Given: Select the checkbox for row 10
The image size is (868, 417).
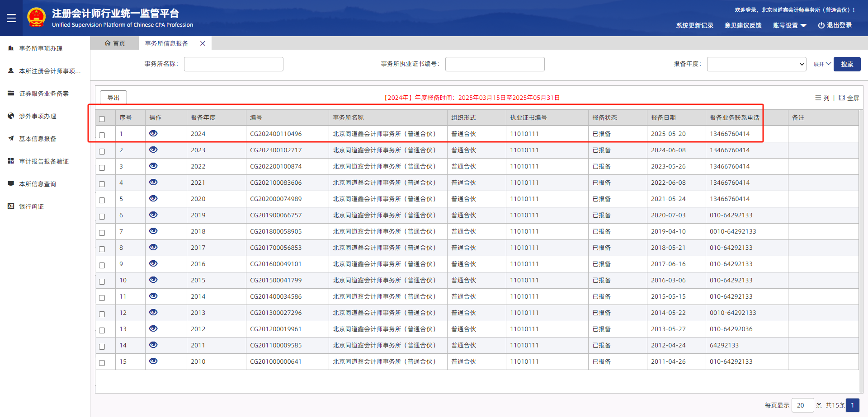Looking at the screenshot, I should pyautogui.click(x=102, y=281).
